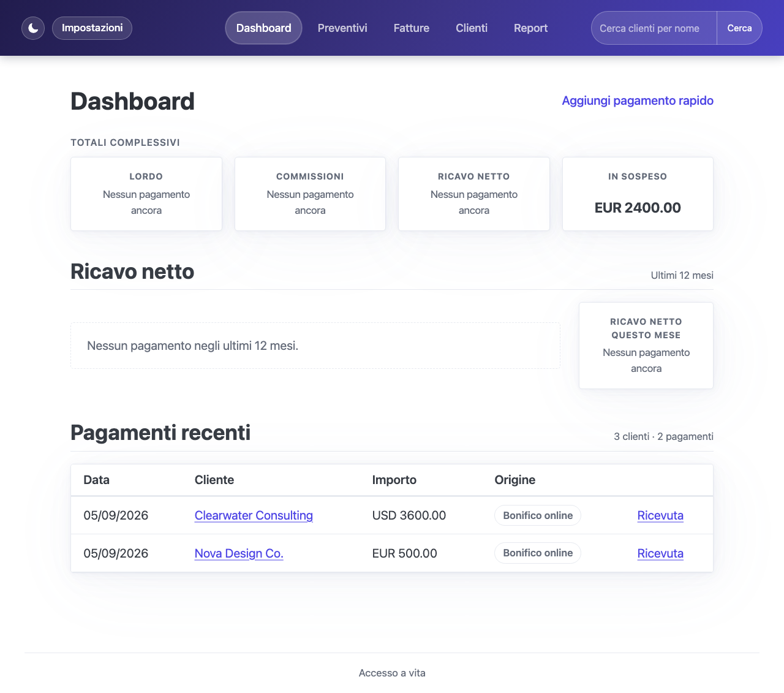Open Ricevuta for the Nova Design Co. payment
Screen dimensions: 784x693
[660, 553]
